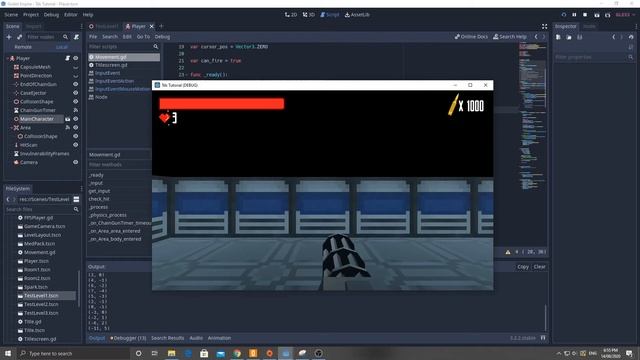The image size is (640, 360).
Task: Toggle visibility of CapsuleMesh node
Action: [x=76, y=67]
